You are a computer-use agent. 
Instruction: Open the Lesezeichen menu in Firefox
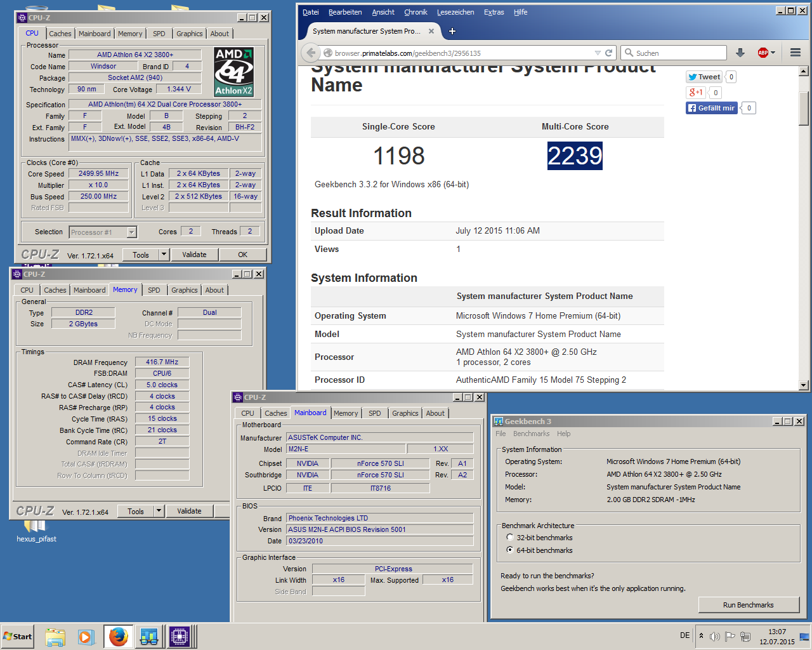coord(455,12)
